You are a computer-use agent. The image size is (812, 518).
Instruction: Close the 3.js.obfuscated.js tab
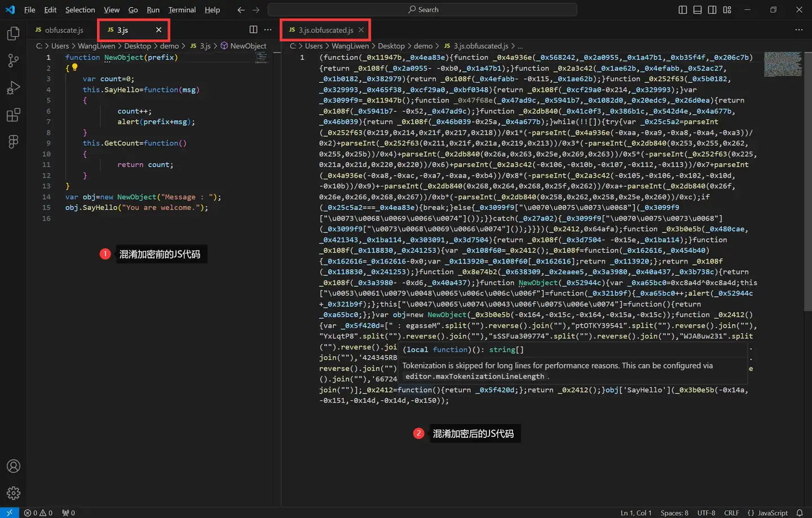(x=361, y=30)
